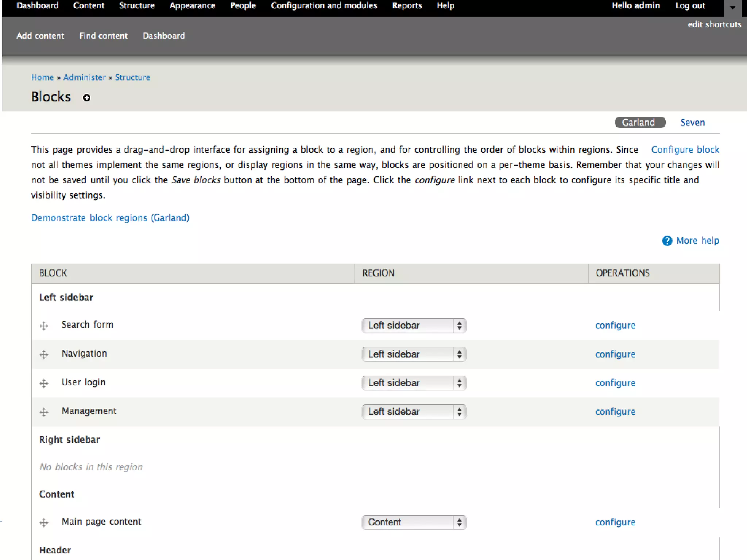
Task: Click the More help question mark icon
Action: 667,241
